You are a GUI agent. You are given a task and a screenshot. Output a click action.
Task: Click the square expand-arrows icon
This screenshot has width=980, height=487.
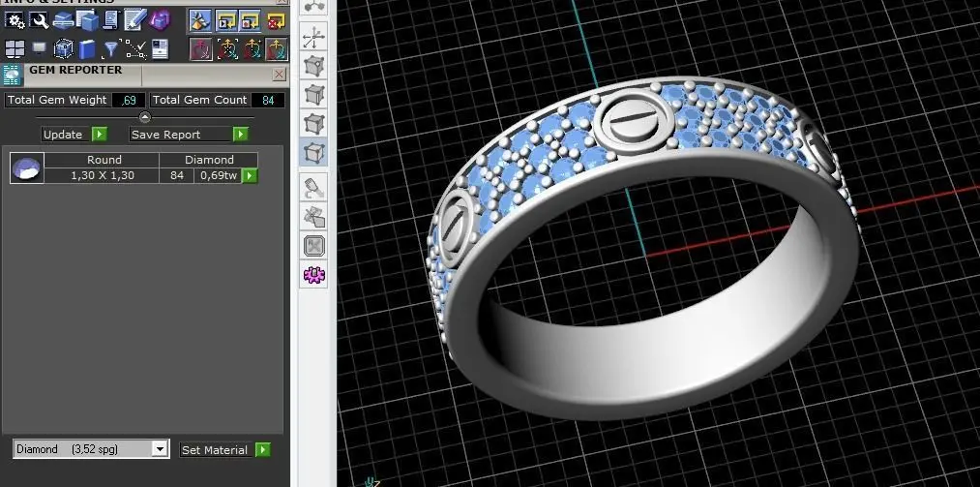point(313,246)
